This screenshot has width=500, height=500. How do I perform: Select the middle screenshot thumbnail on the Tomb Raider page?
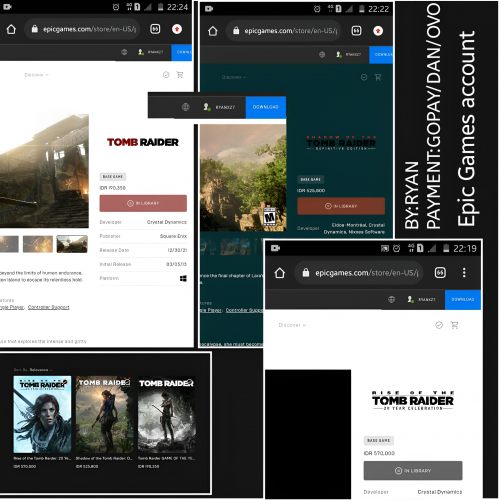pyautogui.click(x=38, y=244)
